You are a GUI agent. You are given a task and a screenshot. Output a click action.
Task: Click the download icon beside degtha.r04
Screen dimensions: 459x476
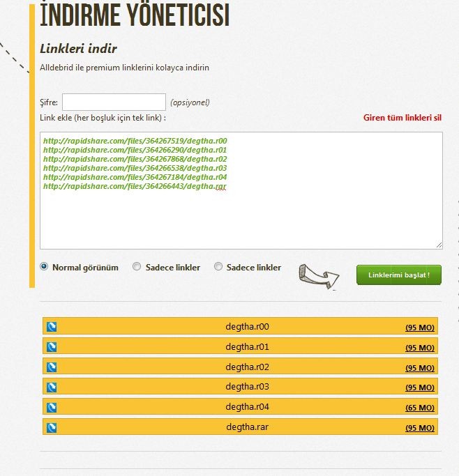coord(52,408)
